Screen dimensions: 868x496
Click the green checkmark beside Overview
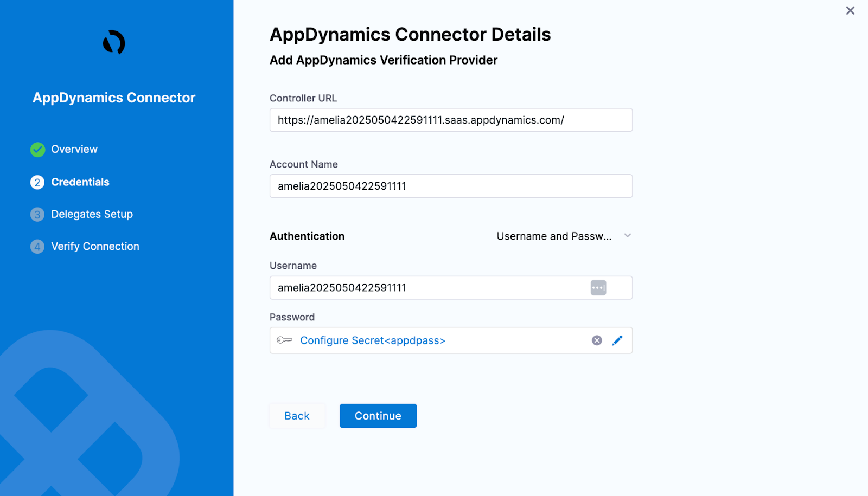37,150
